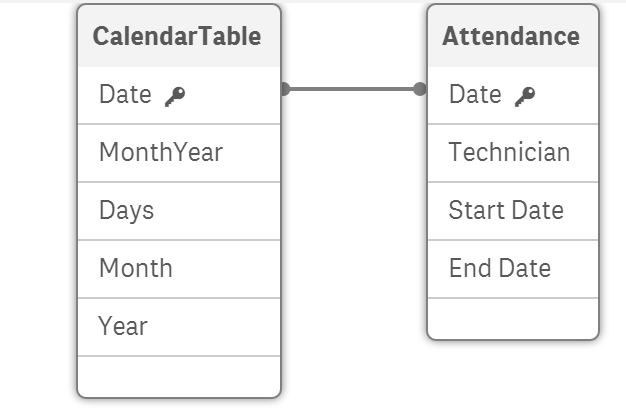
Task: Choose the MonthYear field
Action: pyautogui.click(x=161, y=153)
